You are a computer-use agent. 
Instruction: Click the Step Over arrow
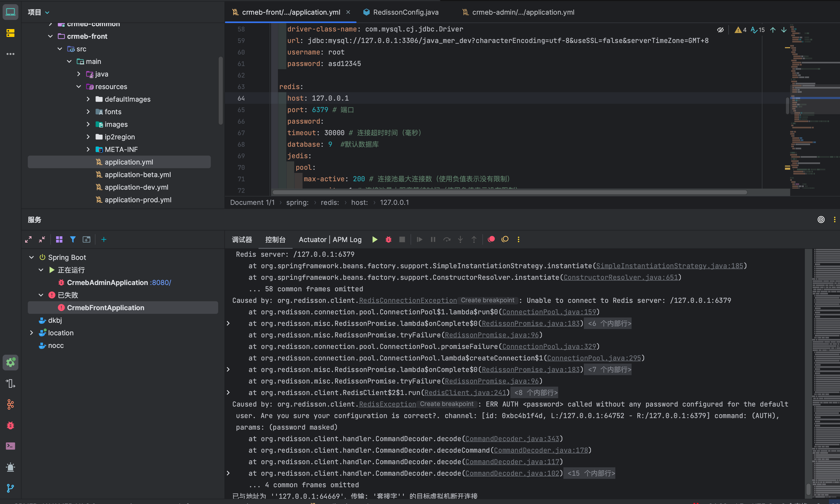(447, 239)
